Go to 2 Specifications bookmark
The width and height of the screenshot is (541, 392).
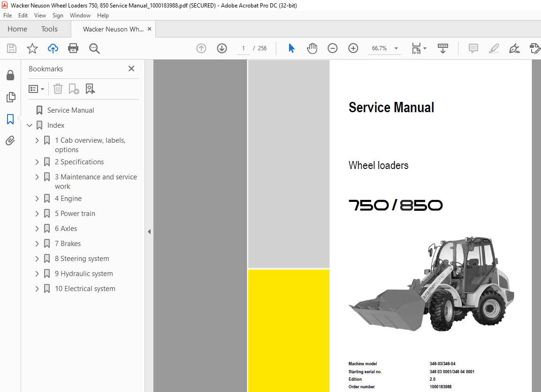click(x=79, y=162)
